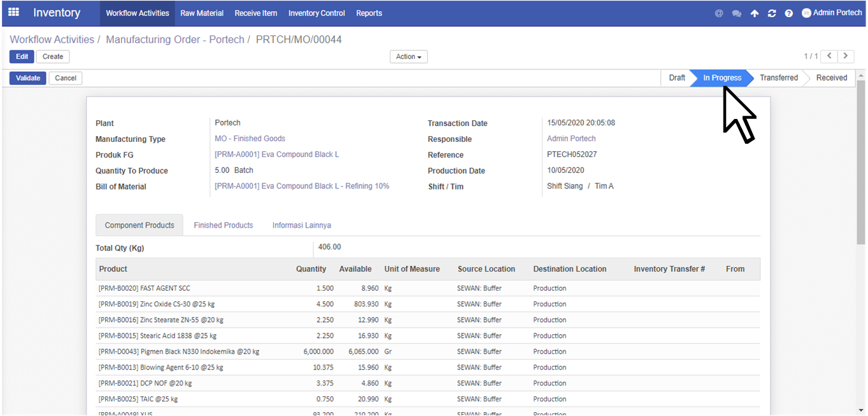
Task: Open the Reports menu
Action: click(x=369, y=13)
